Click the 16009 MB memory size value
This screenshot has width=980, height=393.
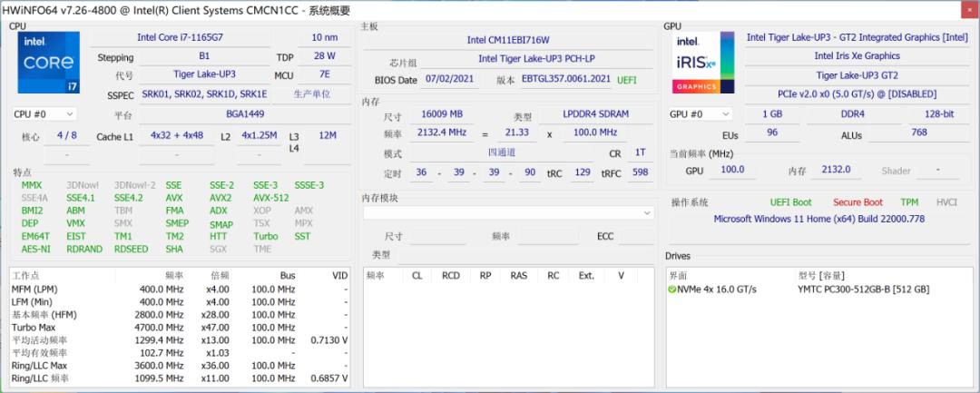442,114
